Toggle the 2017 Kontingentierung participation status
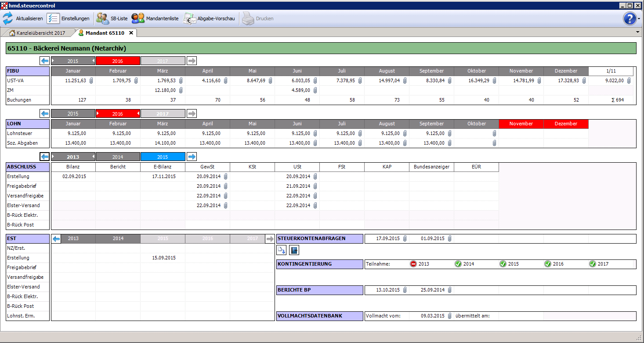 592,264
